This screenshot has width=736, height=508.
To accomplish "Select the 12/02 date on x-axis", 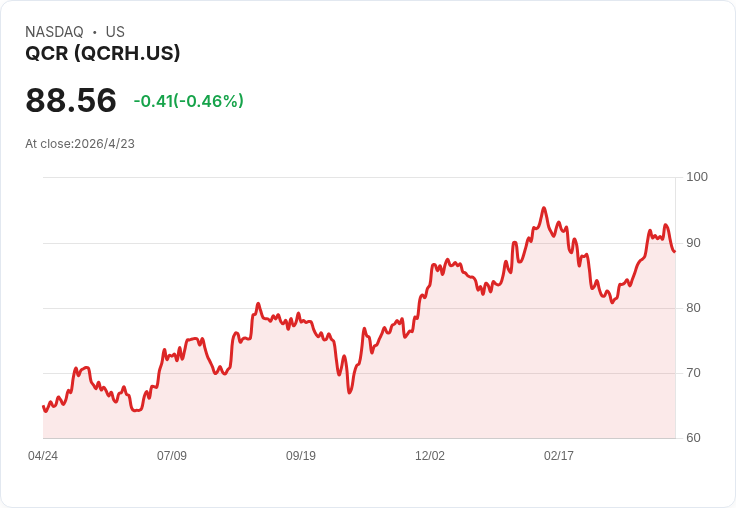I will 430,456.
